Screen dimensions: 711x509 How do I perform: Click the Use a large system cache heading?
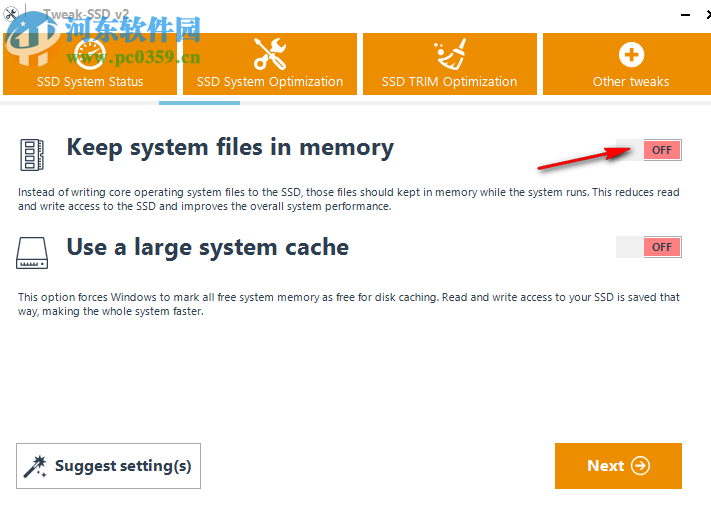tap(208, 247)
